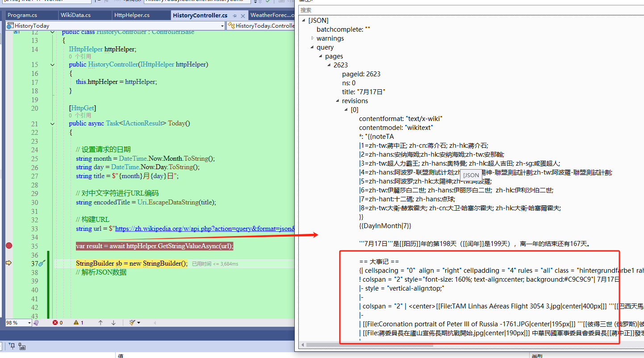
Task: Select the batchcomplete row
Action: [343, 29]
